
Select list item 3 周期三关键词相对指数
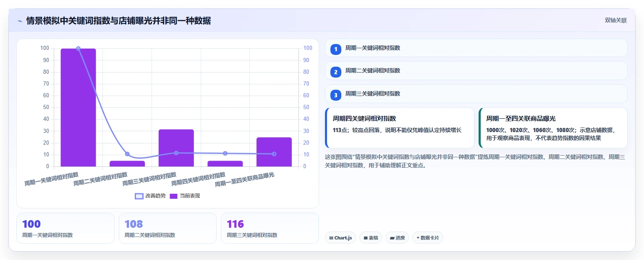pos(476,94)
